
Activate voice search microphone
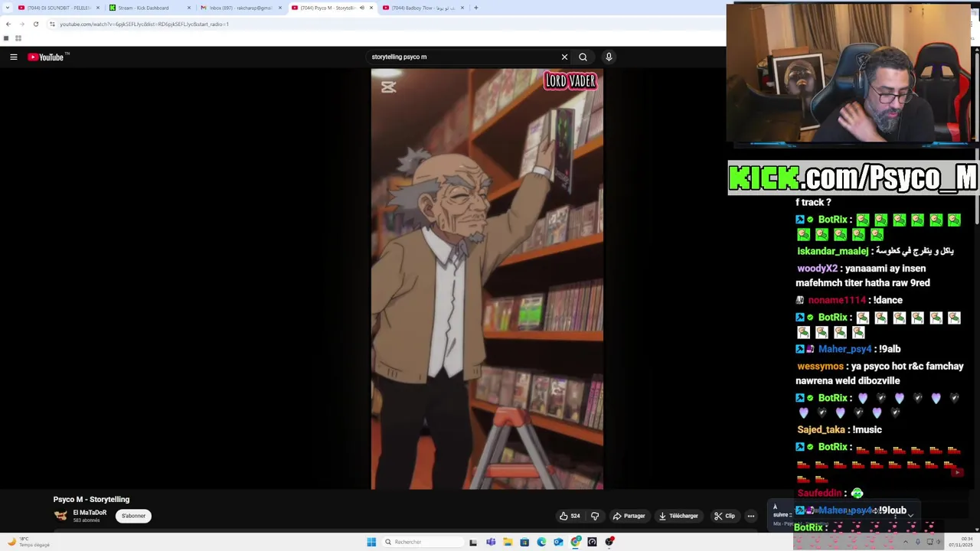(x=609, y=57)
